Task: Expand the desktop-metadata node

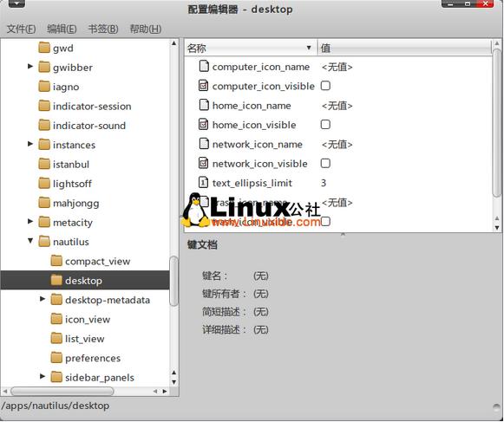Action: tap(43, 299)
